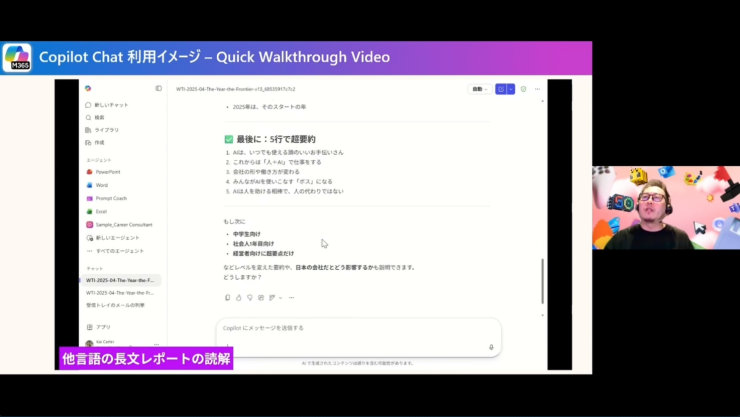This screenshot has width=740, height=417.
Task: Click the blue new chat icon button
Action: [501, 89]
